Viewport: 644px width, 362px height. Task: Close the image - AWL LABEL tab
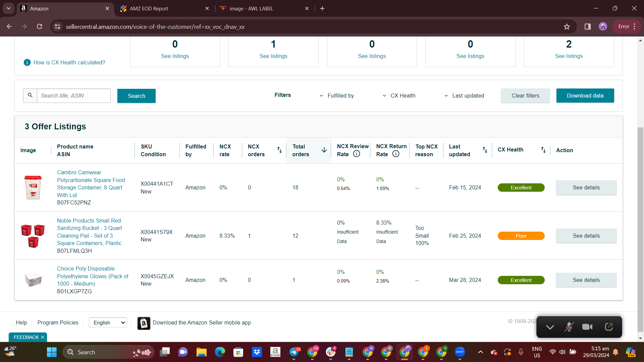coord(307,8)
